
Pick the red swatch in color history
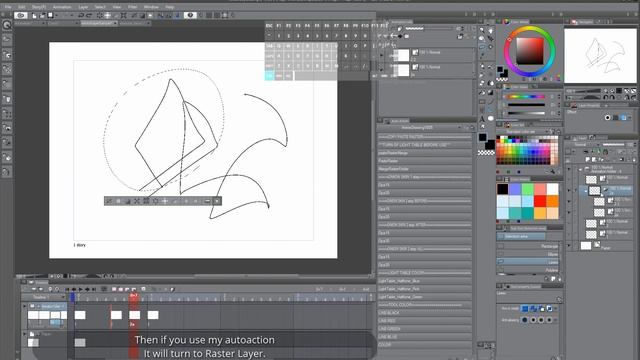tap(540, 201)
